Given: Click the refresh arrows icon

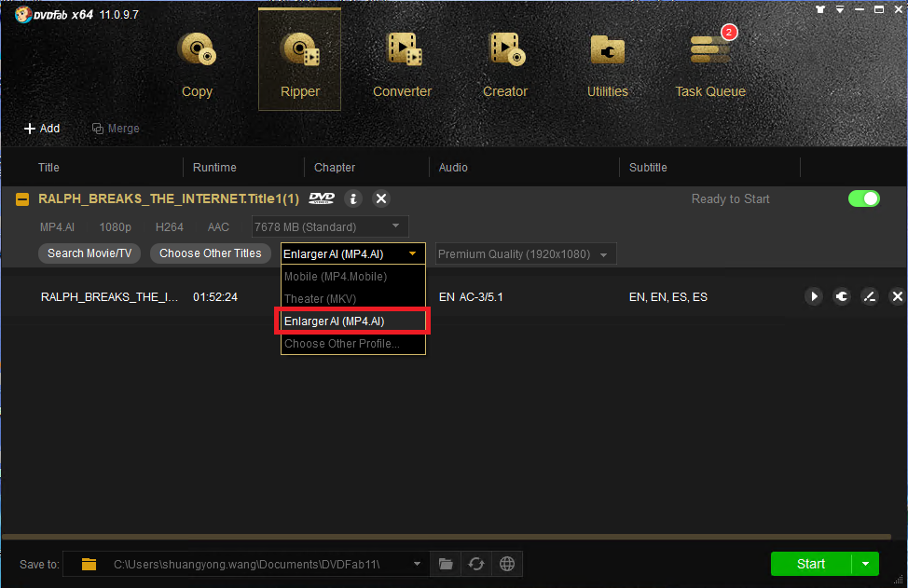Looking at the screenshot, I should [x=476, y=564].
